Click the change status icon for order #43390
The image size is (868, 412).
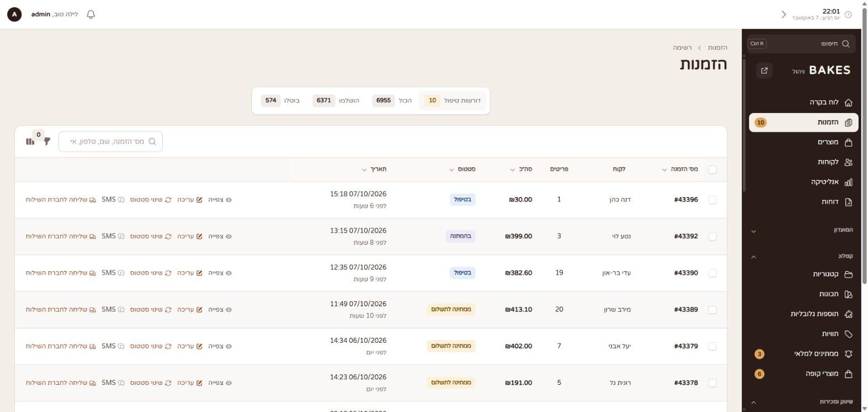tap(168, 273)
